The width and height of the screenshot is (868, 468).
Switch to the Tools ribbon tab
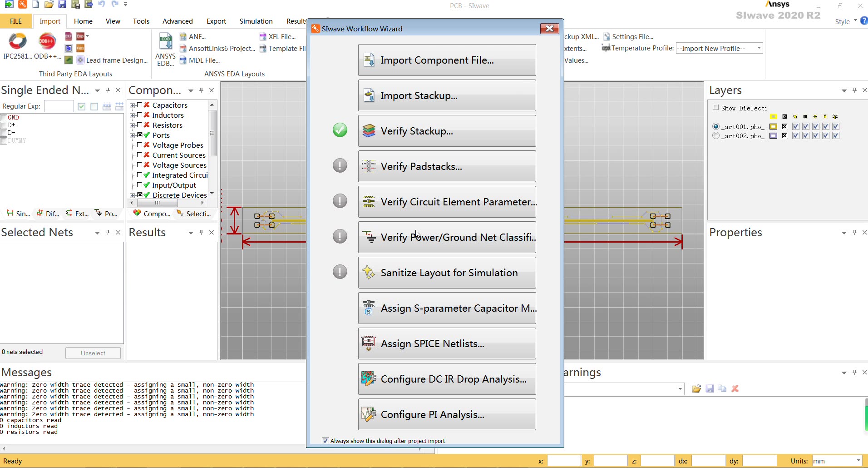click(x=141, y=21)
